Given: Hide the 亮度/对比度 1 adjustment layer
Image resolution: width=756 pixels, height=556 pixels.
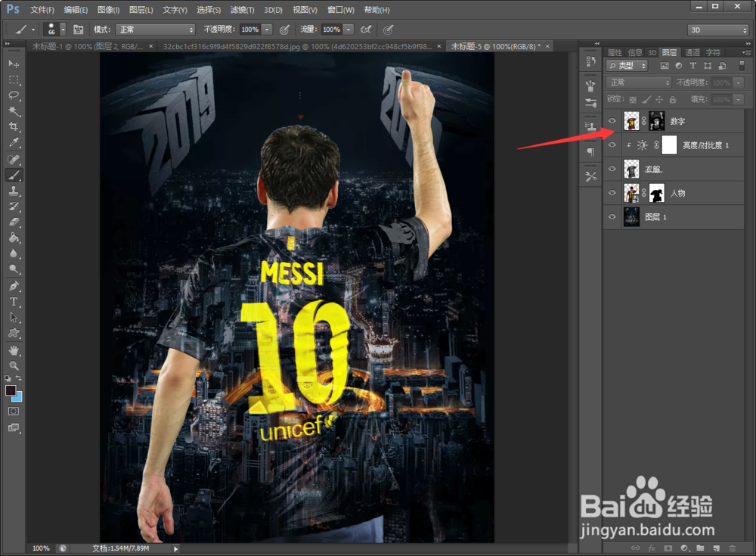Looking at the screenshot, I should [x=612, y=144].
